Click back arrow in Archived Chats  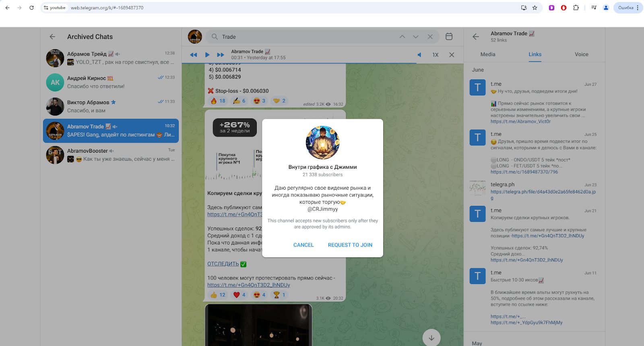pos(52,37)
